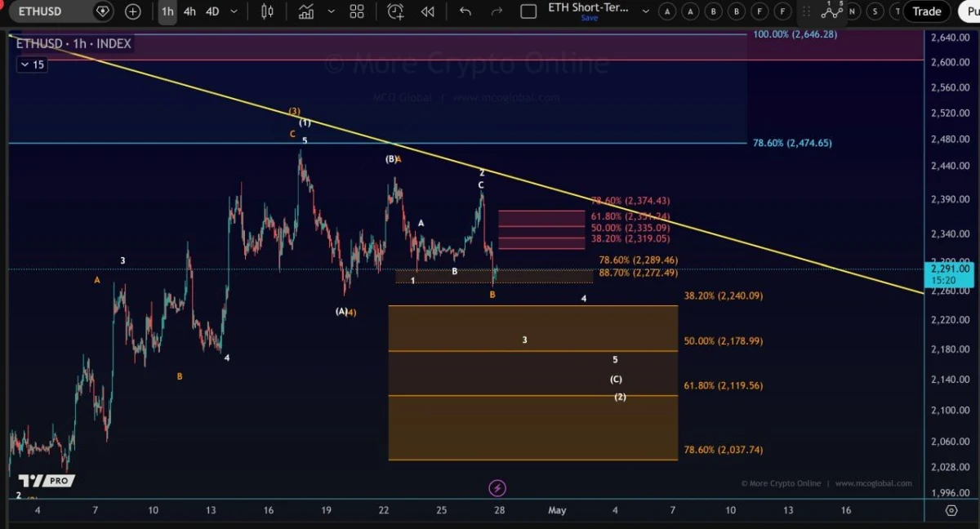Click the Trade button
980x529 pixels.
[x=926, y=11]
